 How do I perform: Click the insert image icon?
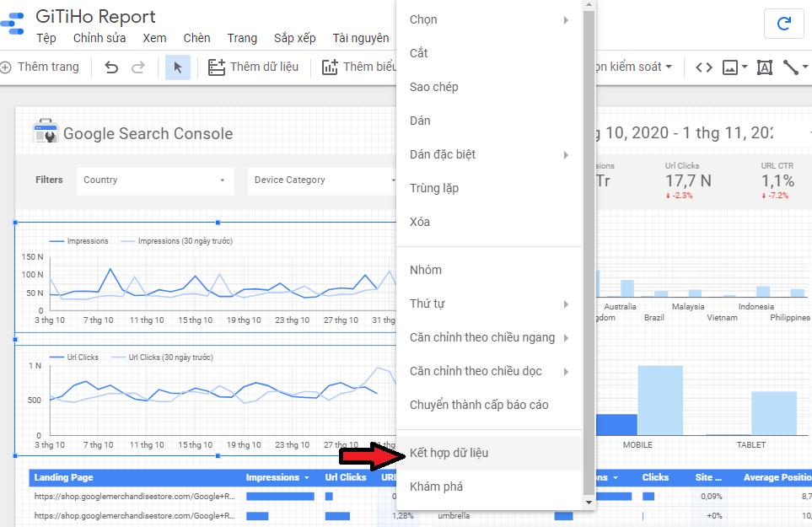point(730,67)
